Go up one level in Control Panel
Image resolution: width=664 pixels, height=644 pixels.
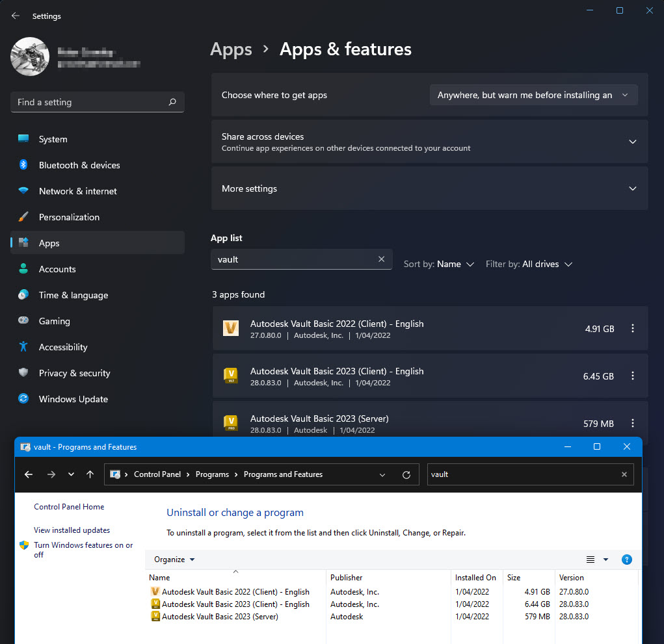point(90,474)
